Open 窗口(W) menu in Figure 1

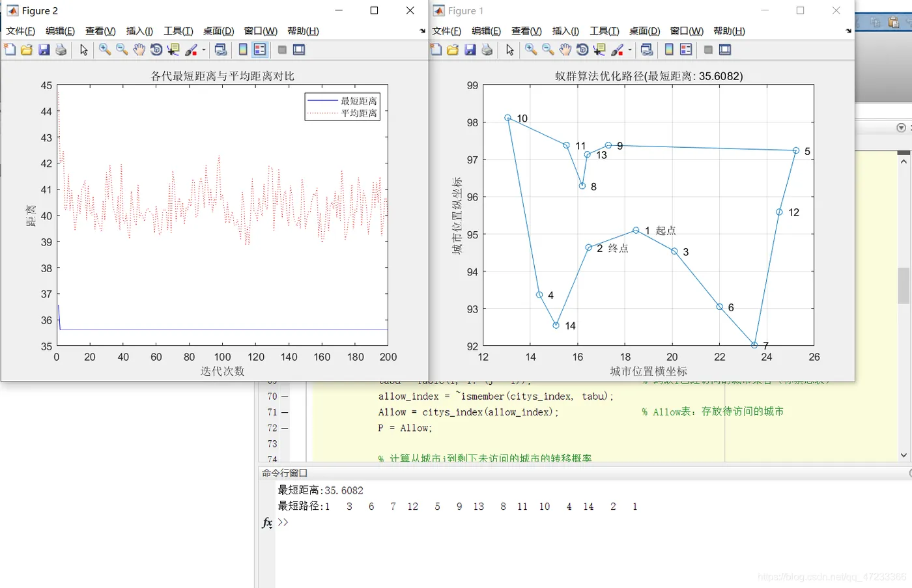[x=687, y=31]
